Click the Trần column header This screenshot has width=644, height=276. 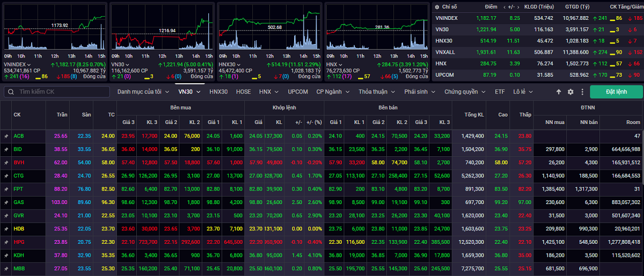(x=62, y=114)
